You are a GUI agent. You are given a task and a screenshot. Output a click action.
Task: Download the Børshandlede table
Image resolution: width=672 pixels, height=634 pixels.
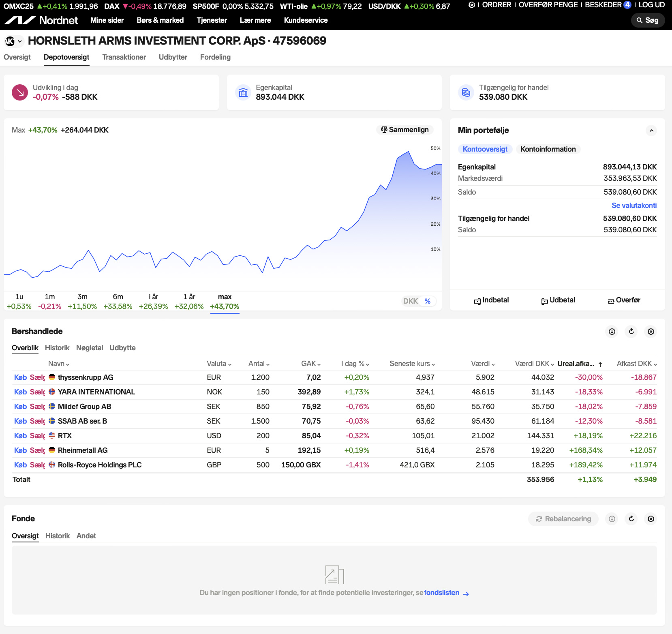pos(612,332)
